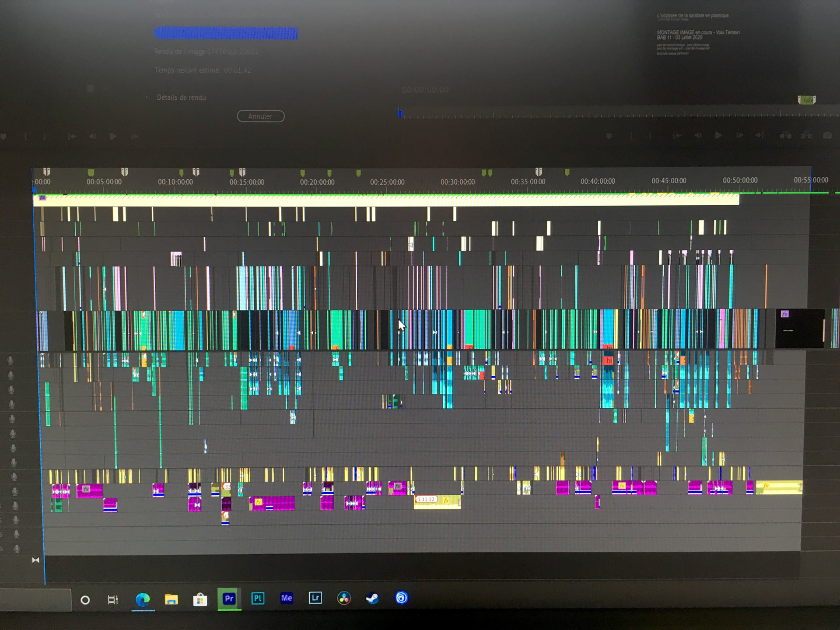Click the green marker nearest 00:05:00:00
This screenshot has width=840, height=630.
pos(91,172)
